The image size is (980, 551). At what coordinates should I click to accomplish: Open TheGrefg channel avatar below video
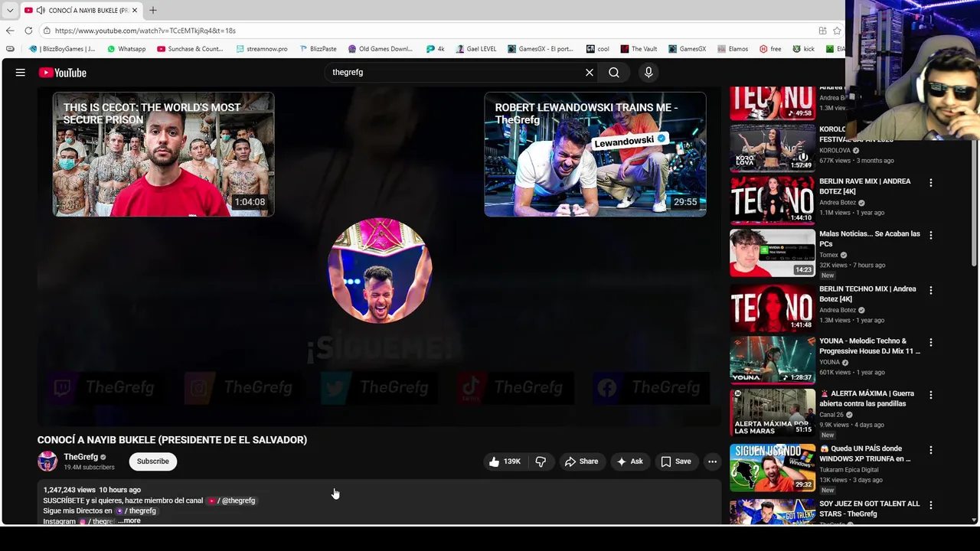(47, 461)
